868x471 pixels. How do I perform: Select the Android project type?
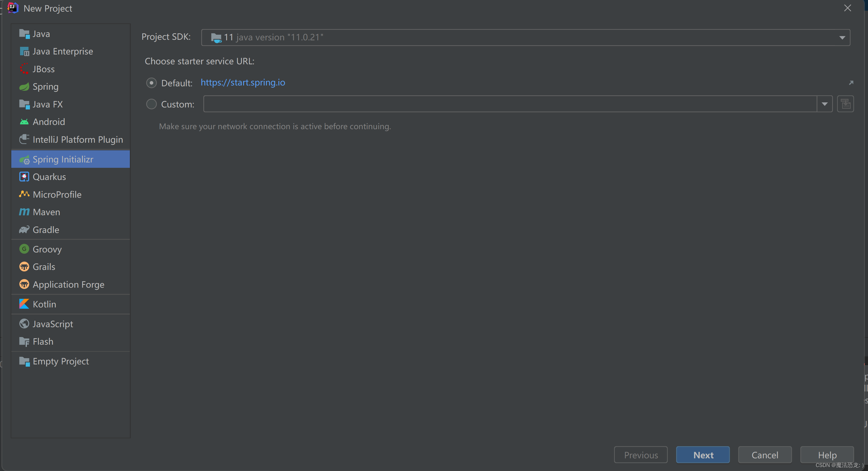coord(49,122)
